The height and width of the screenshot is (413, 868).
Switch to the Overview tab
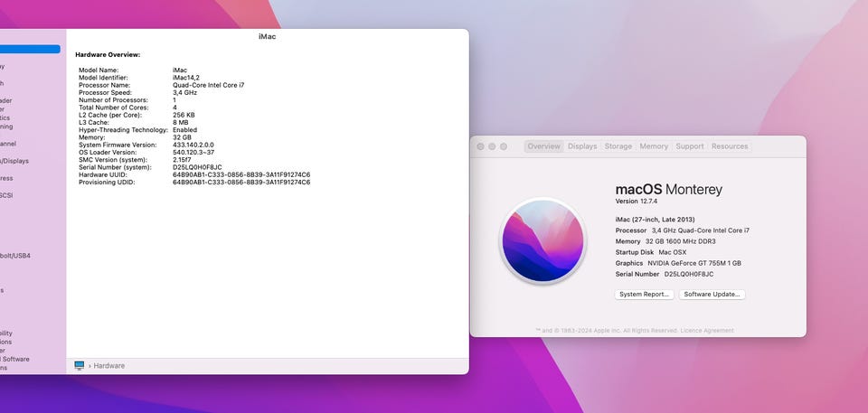543,146
